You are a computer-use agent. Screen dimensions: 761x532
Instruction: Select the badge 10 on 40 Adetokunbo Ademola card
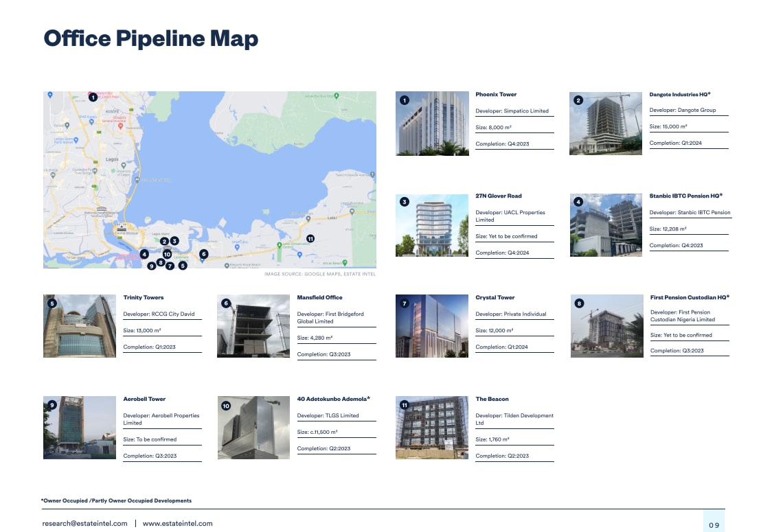pos(227,404)
